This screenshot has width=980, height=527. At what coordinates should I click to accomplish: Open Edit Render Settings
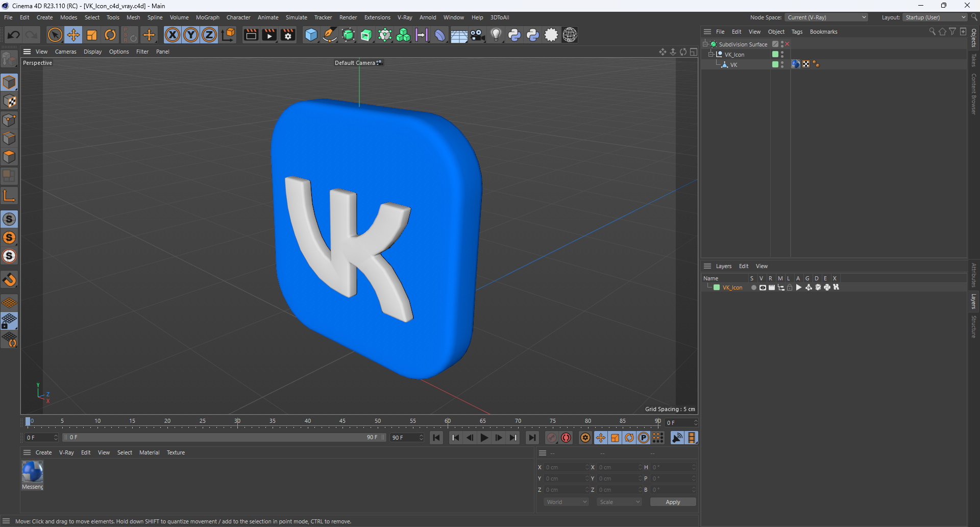(288, 35)
